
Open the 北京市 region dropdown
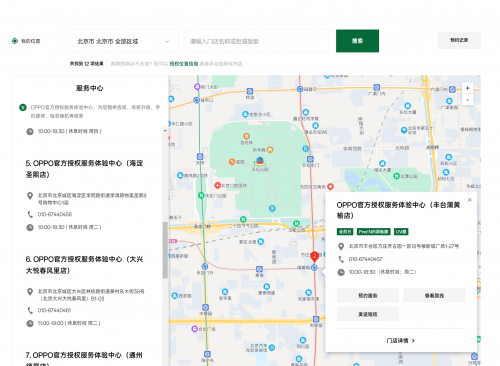pyautogui.click(x=124, y=41)
